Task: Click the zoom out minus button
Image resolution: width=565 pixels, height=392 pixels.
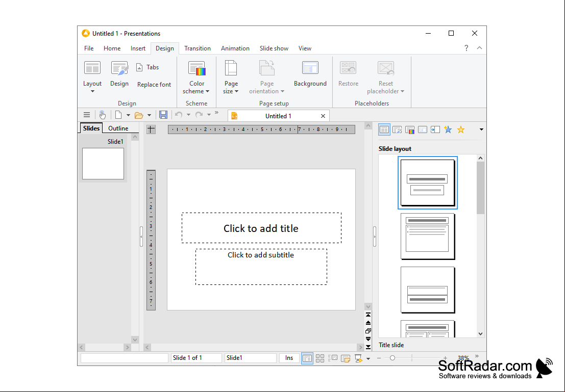Action: tap(379, 358)
